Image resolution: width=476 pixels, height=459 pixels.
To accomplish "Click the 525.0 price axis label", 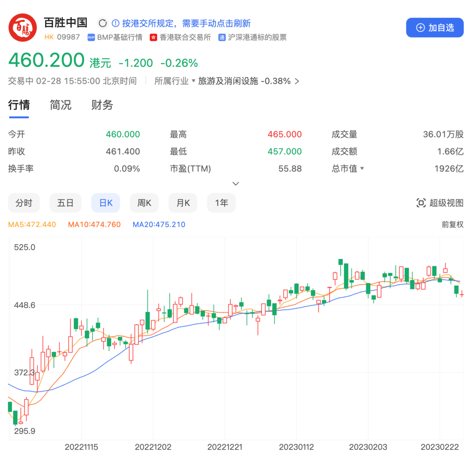I will point(25,247).
